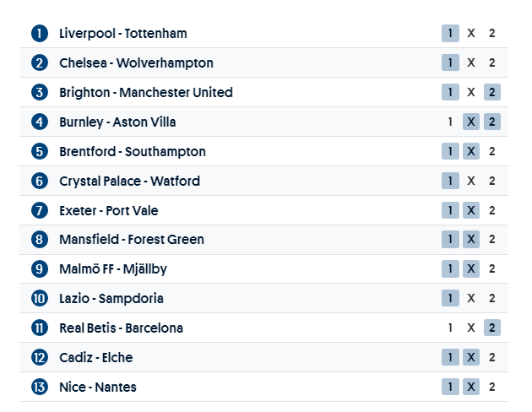
Task: Select away win for Crystal Palace - Watford
Action: 492,181
